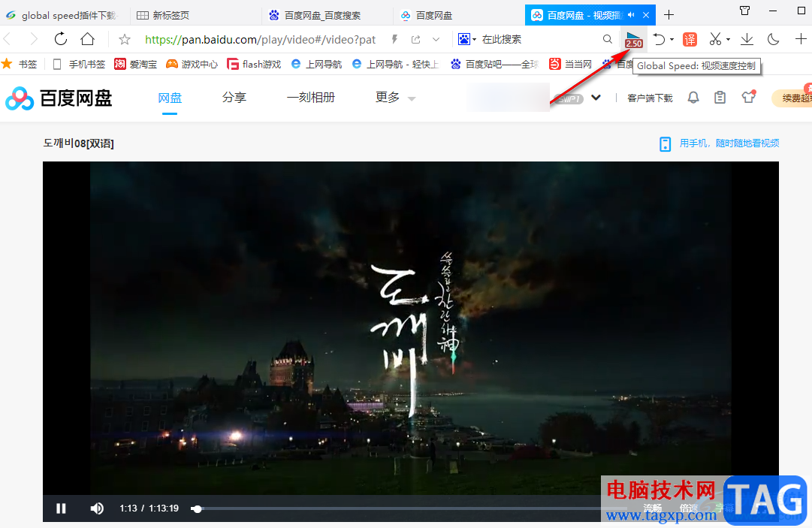The height and width of the screenshot is (528, 812).
Task: Click the undo closed tab icon
Action: [659, 39]
